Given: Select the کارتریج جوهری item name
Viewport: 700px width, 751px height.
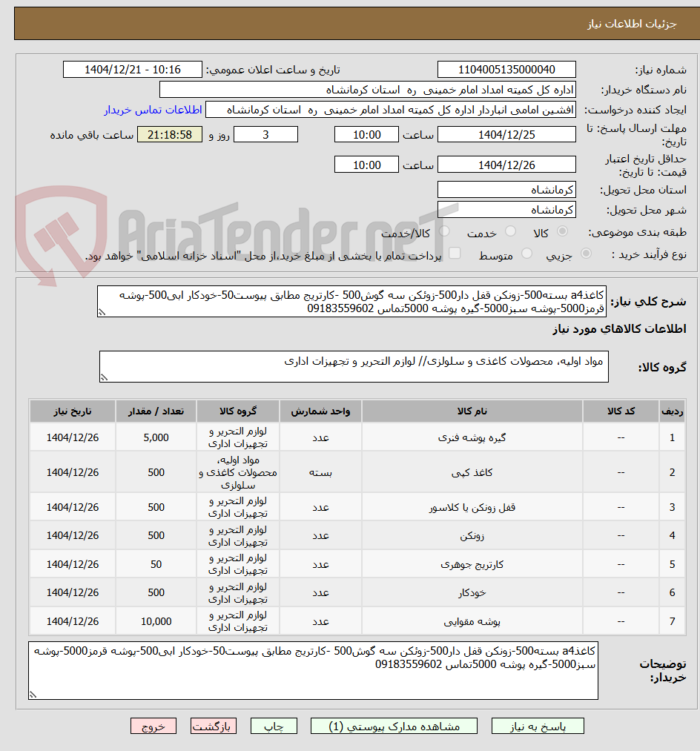Looking at the screenshot, I should 472,564.
